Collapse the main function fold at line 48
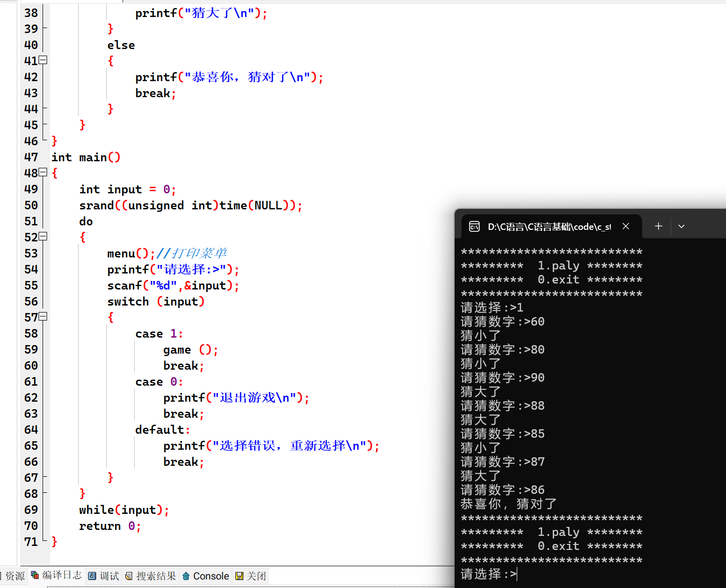 click(43, 172)
